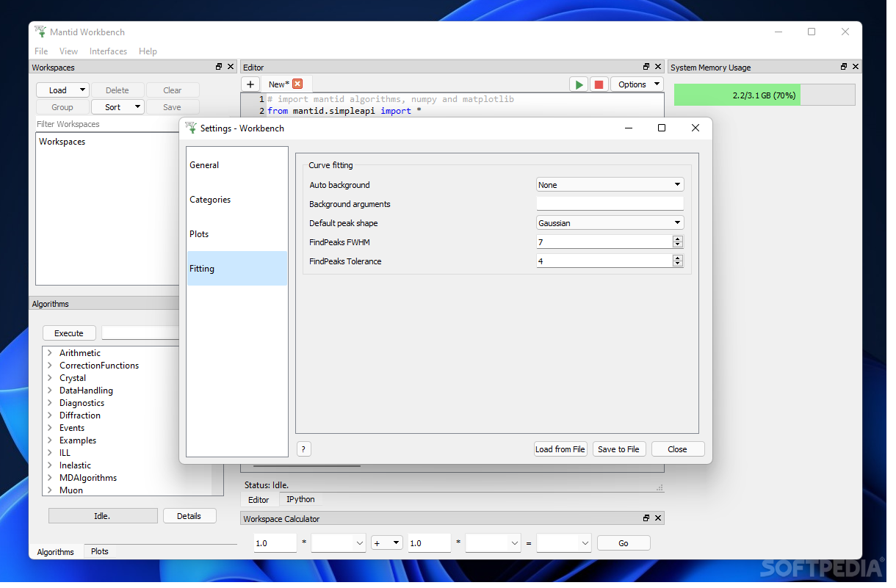The image size is (896, 588).
Task: Expand the Diagnostics algorithm category
Action: tap(50, 403)
